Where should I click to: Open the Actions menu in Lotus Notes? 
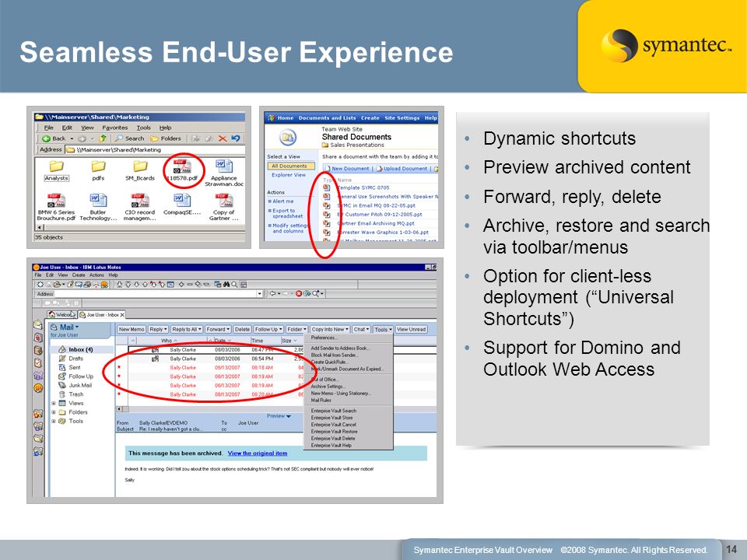tap(96, 275)
